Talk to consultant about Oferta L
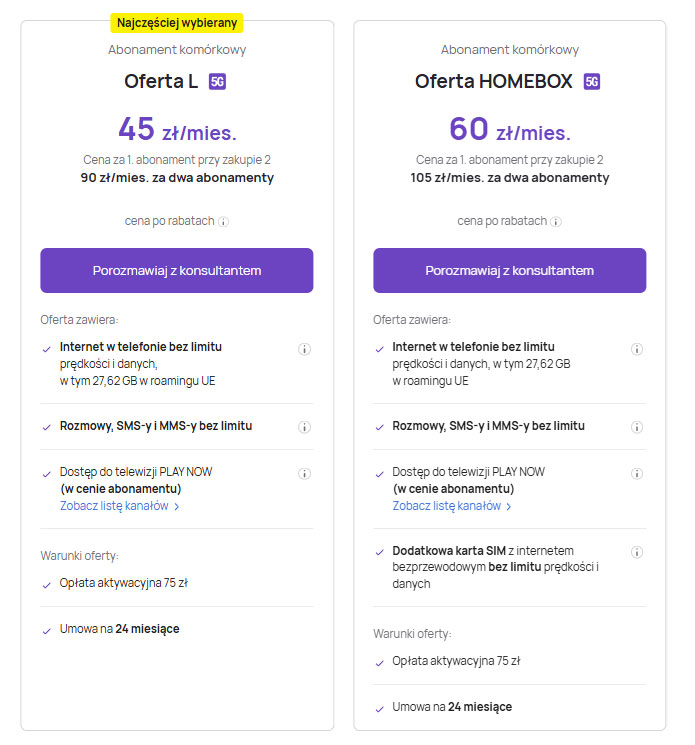 177,270
